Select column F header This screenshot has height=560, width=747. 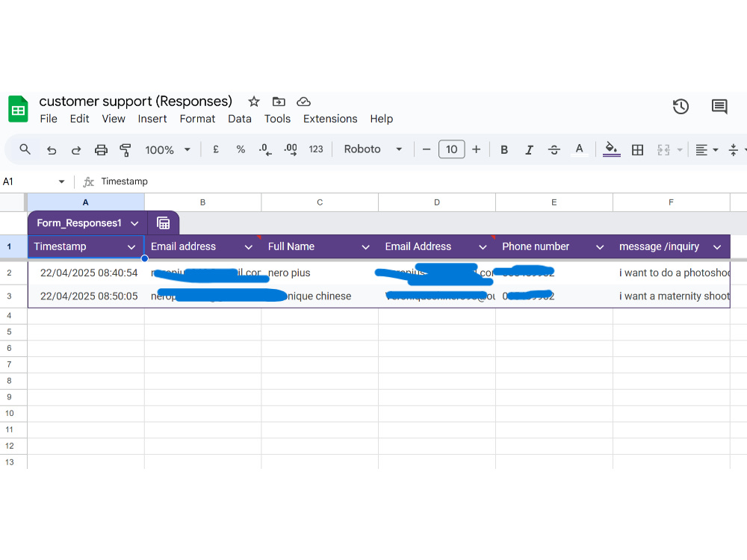pyautogui.click(x=672, y=202)
